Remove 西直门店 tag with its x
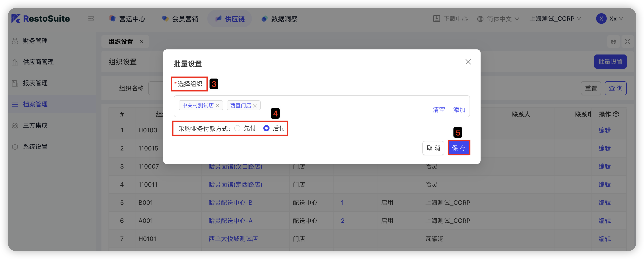 [x=255, y=106]
